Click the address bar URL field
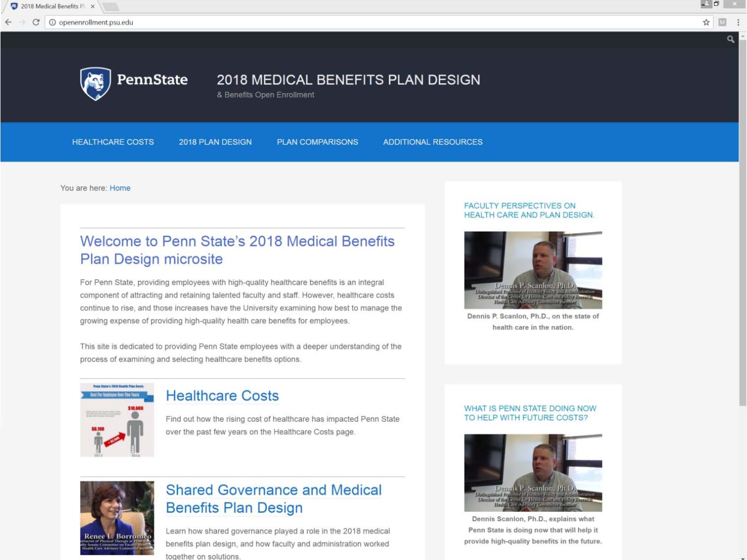 (378, 22)
